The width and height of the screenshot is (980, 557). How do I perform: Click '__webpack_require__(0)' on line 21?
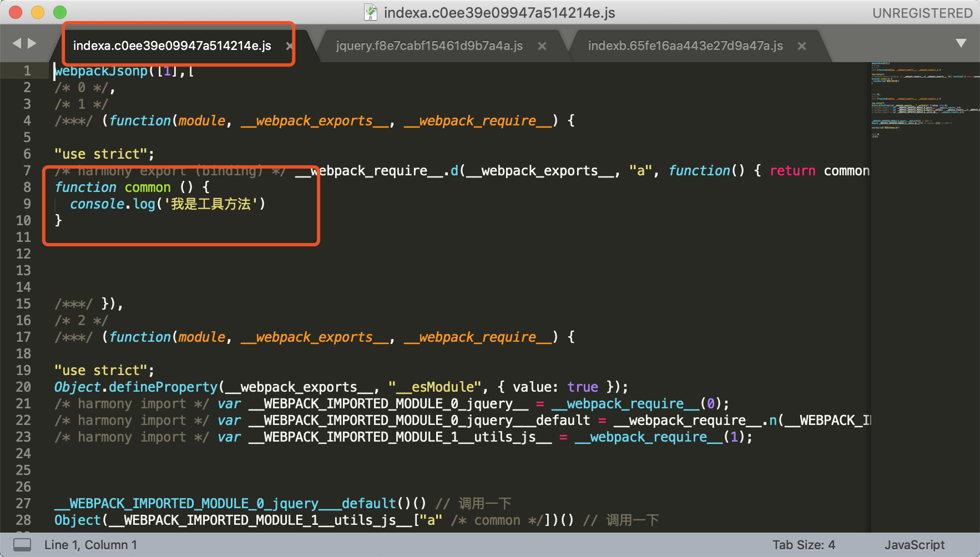pyautogui.click(x=637, y=404)
